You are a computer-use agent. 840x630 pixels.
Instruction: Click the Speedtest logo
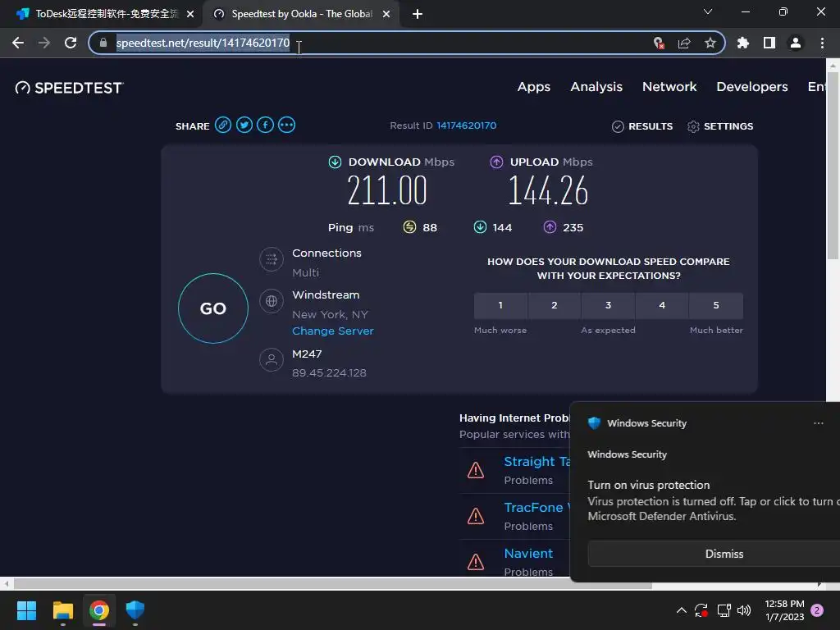click(69, 88)
